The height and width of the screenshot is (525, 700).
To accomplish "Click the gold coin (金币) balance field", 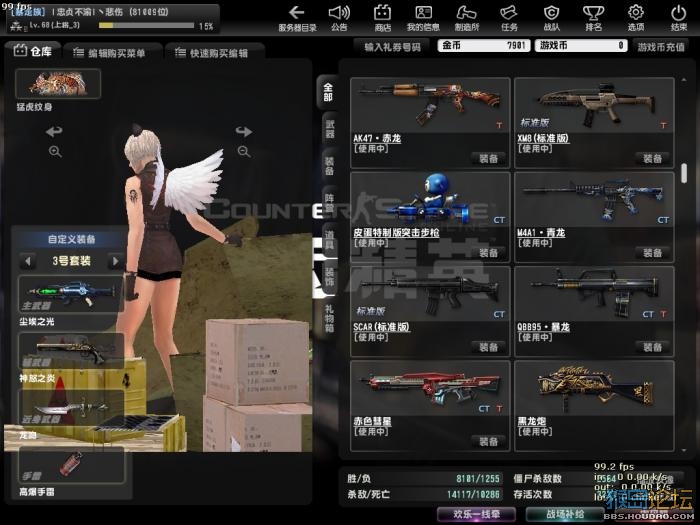I will [484, 46].
